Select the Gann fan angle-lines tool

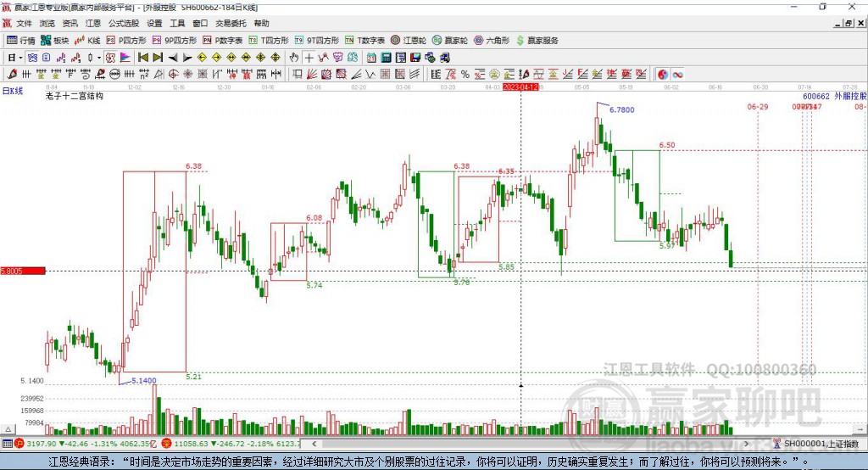(x=312, y=75)
